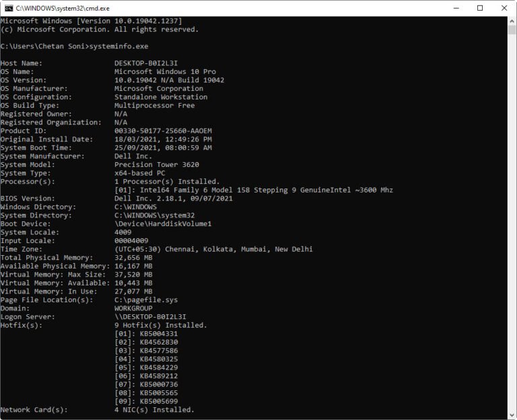This screenshot has height=420, width=517.
Task: Minimize the cmd.exe window
Action: [x=456, y=8]
